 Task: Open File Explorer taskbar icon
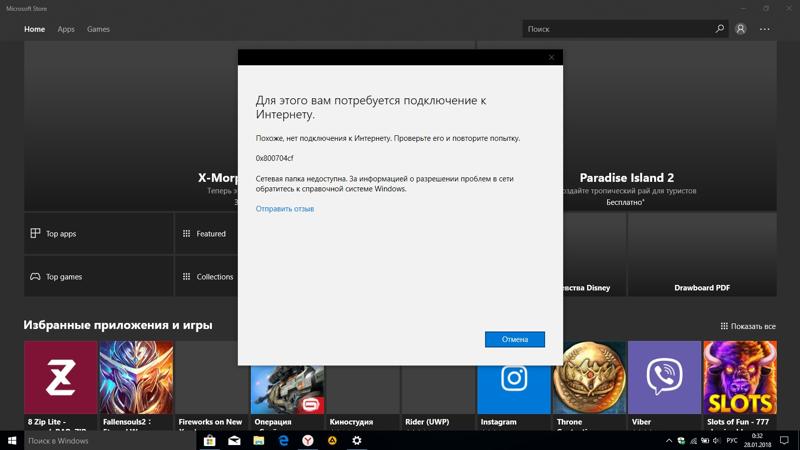[259, 440]
